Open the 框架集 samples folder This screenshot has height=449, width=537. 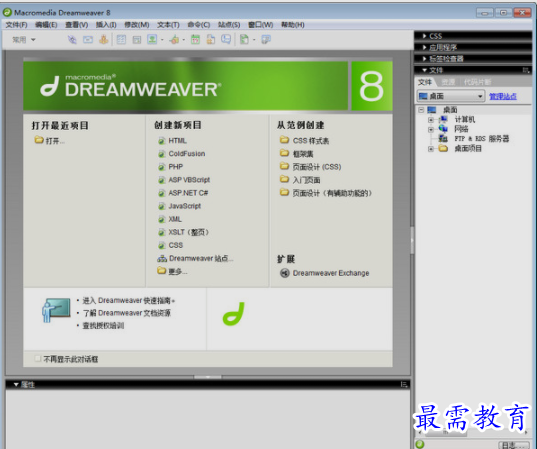[303, 154]
